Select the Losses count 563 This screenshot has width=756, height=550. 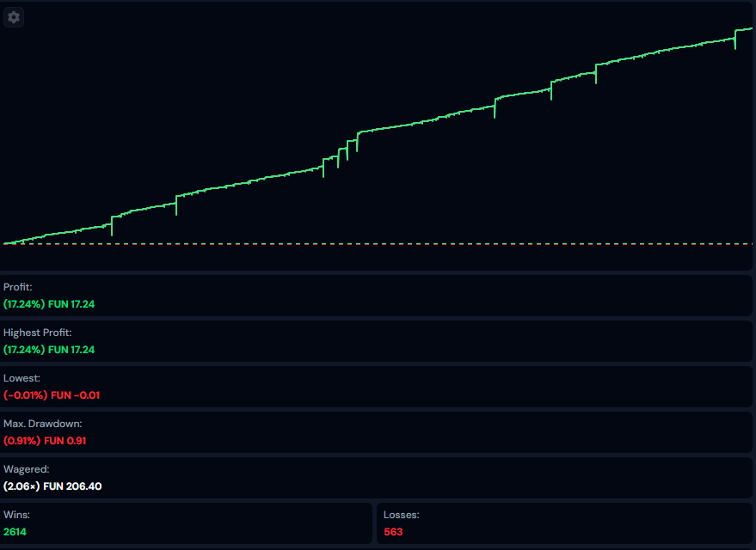(393, 532)
